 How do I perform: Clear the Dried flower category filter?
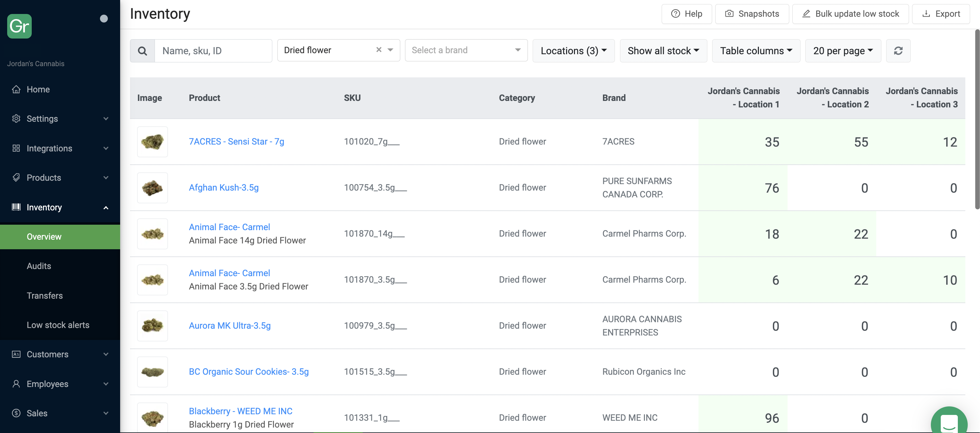(x=378, y=50)
